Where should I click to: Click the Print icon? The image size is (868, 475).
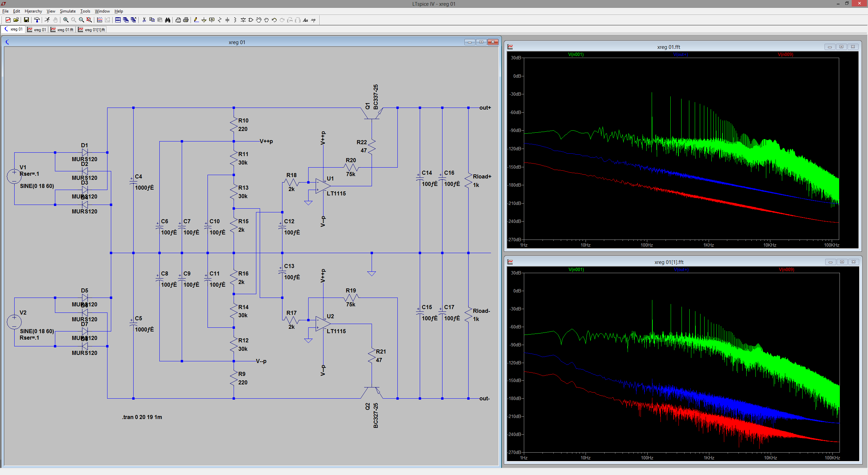[186, 20]
